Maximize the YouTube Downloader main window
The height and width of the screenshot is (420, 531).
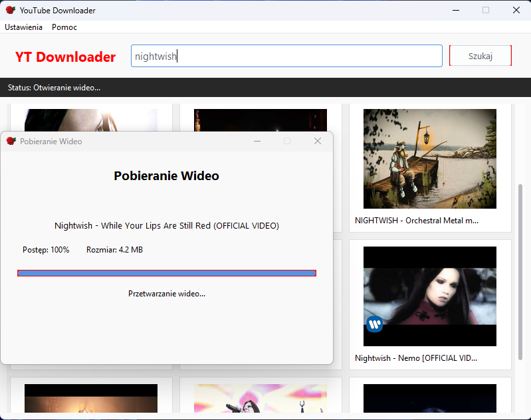point(486,10)
